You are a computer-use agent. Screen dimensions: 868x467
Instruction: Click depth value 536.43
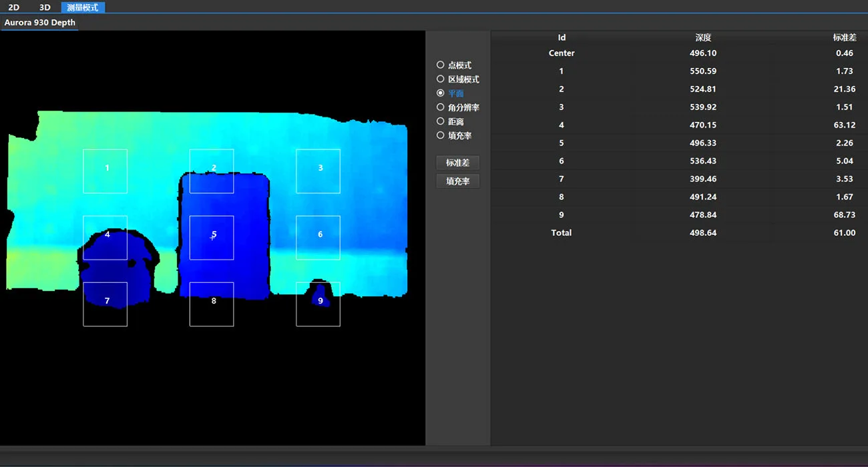[x=703, y=161]
